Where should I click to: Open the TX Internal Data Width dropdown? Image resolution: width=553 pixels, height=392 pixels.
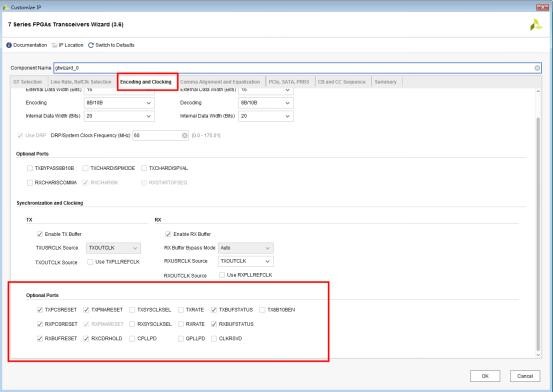click(118, 116)
